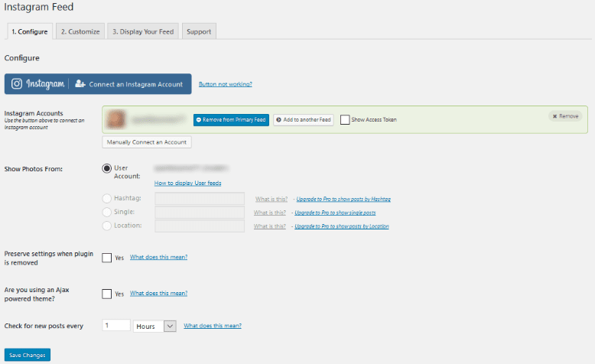
Task: Click the Save Changes button
Action: tap(28, 355)
